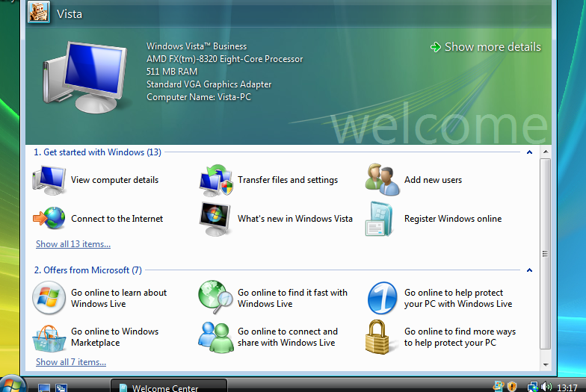Select Transfer files and settings label
The width and height of the screenshot is (586, 392).
[x=288, y=180]
